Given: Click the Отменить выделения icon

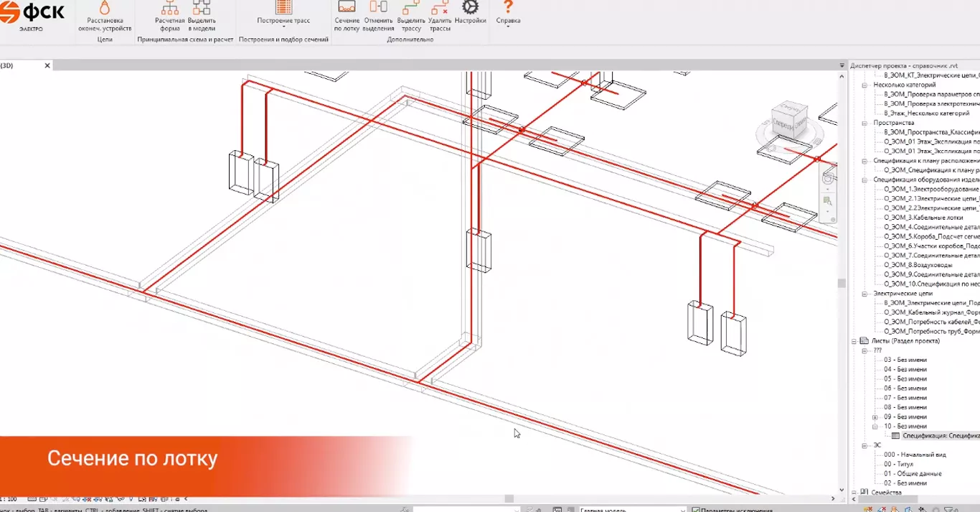Looking at the screenshot, I should [x=378, y=16].
